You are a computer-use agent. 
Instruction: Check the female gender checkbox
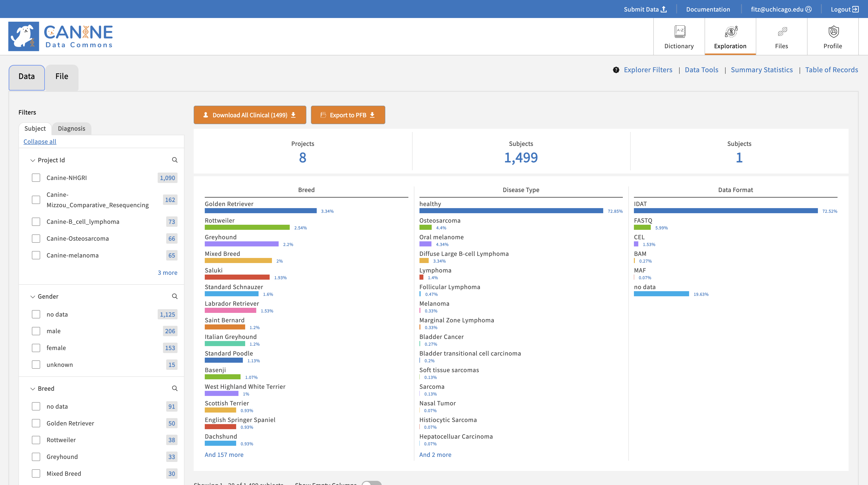(x=36, y=348)
